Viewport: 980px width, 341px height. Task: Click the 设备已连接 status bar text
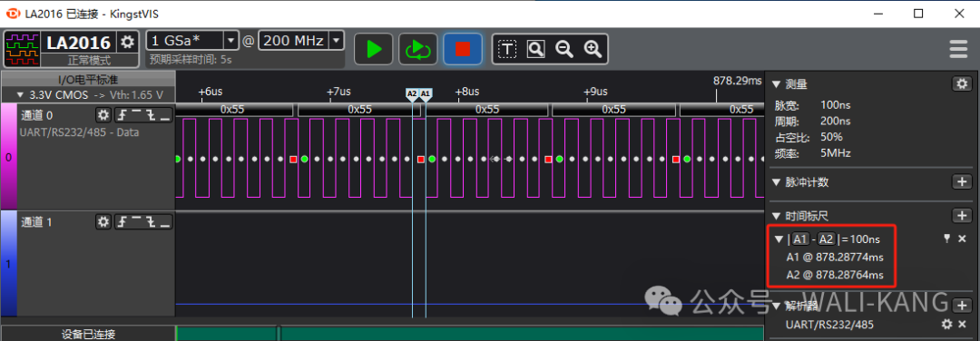(88, 334)
